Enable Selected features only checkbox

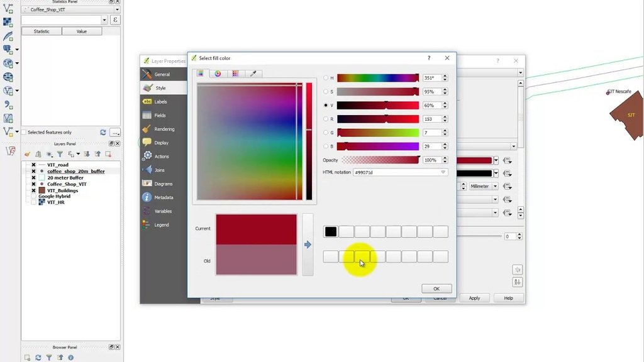click(x=24, y=132)
